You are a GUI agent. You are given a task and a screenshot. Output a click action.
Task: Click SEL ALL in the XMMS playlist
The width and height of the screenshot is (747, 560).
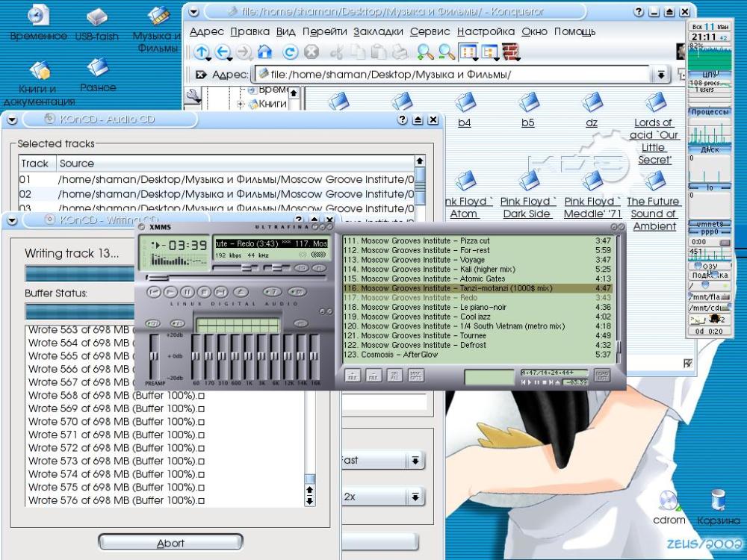pos(394,376)
